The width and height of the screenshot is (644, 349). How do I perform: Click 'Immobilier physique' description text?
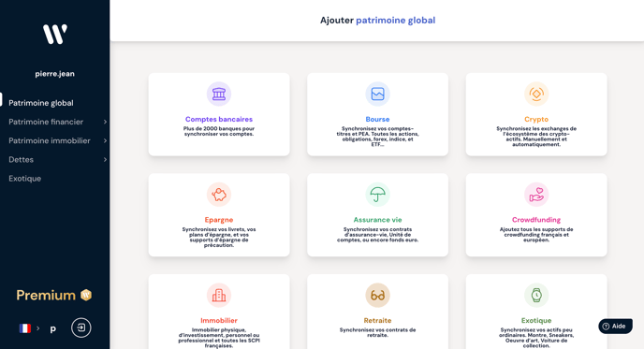(219, 338)
